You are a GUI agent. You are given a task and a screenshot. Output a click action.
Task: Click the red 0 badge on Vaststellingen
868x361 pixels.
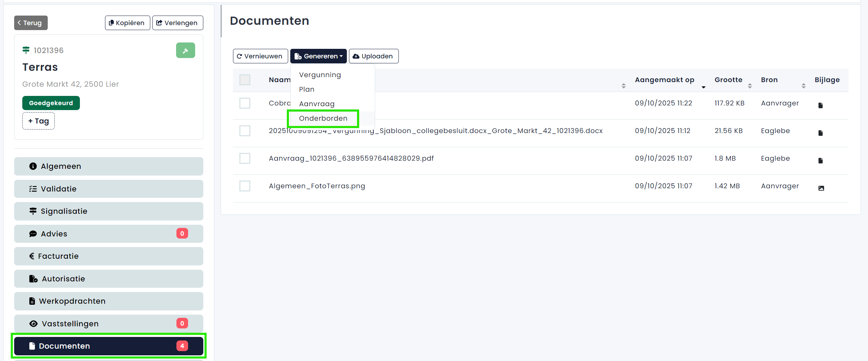pos(182,323)
